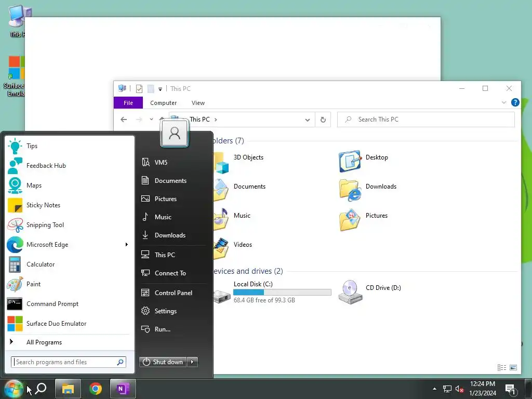The image size is (532, 399).
Task: Click the Local Disk usage bar
Action: [282, 292]
